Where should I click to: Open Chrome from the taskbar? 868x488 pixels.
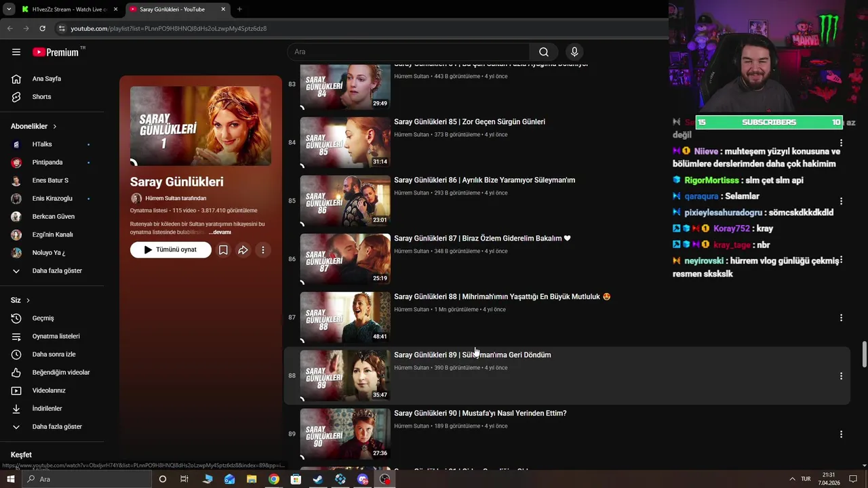click(273, 479)
